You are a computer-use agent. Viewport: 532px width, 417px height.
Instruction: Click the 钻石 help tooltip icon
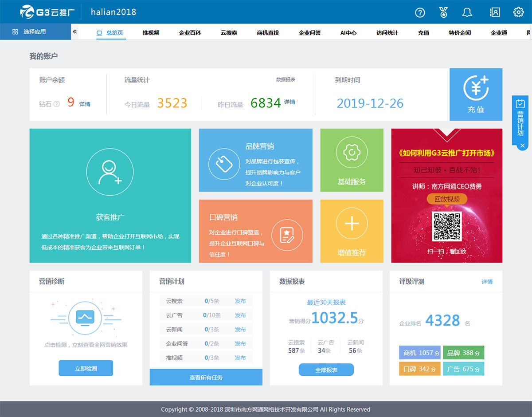[x=56, y=104]
